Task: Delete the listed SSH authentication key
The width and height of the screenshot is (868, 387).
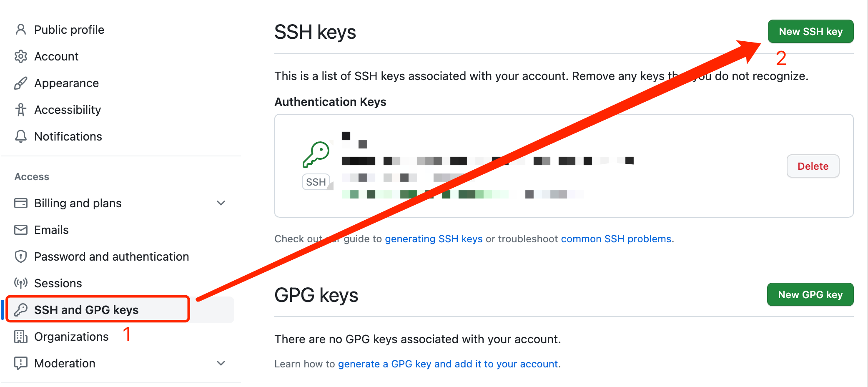Action: pos(813,166)
